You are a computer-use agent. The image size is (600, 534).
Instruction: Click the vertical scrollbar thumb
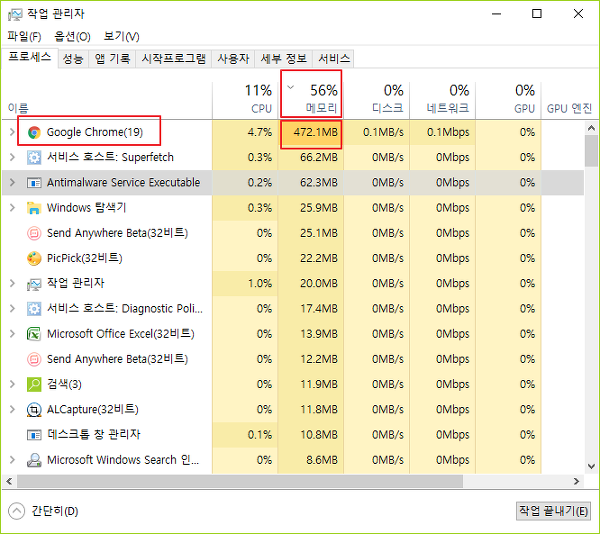591,151
